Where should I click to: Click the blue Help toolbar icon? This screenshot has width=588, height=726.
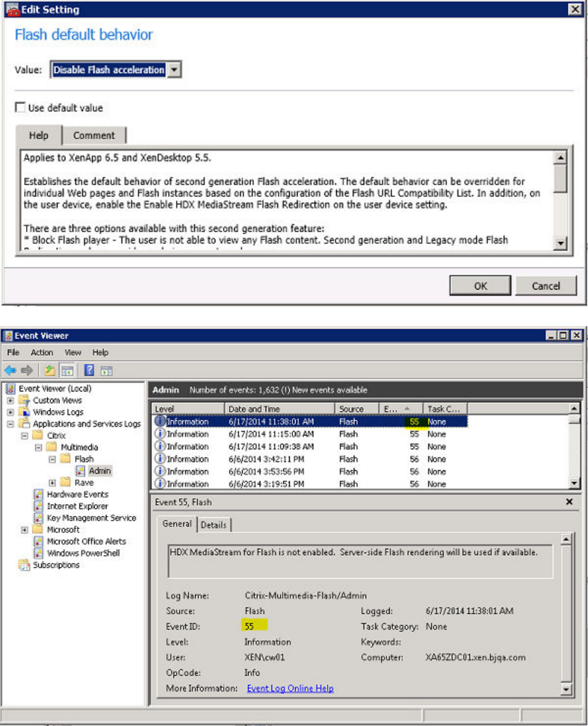[x=89, y=371]
